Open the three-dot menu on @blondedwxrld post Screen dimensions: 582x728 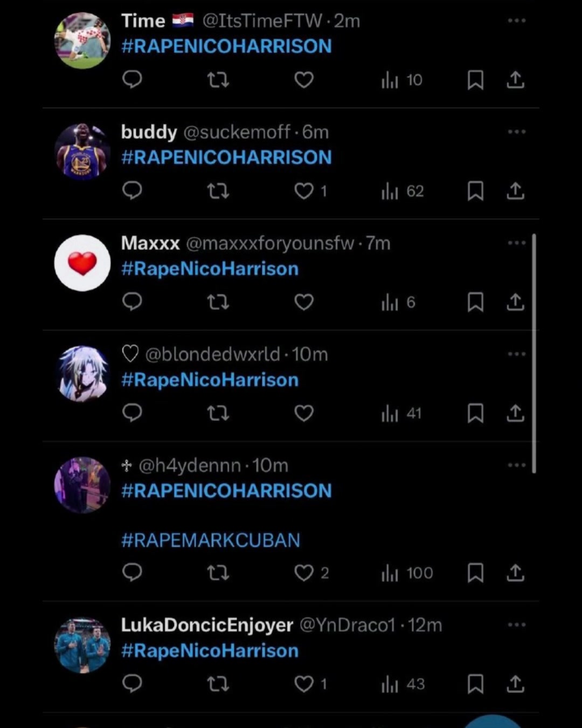(516, 354)
